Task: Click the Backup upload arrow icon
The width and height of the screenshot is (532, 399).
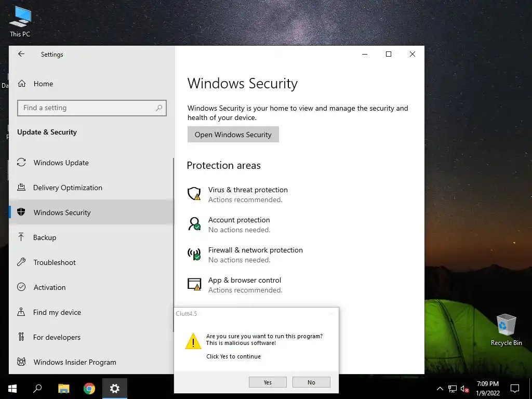Action: click(x=21, y=237)
